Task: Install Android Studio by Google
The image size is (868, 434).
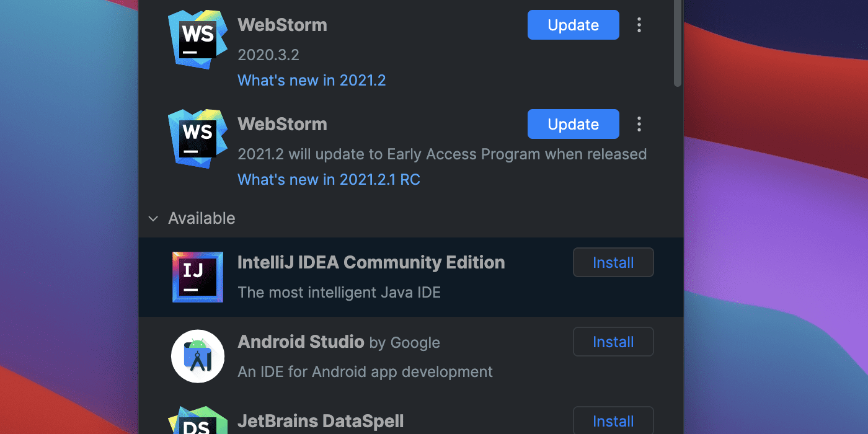Action: point(613,342)
